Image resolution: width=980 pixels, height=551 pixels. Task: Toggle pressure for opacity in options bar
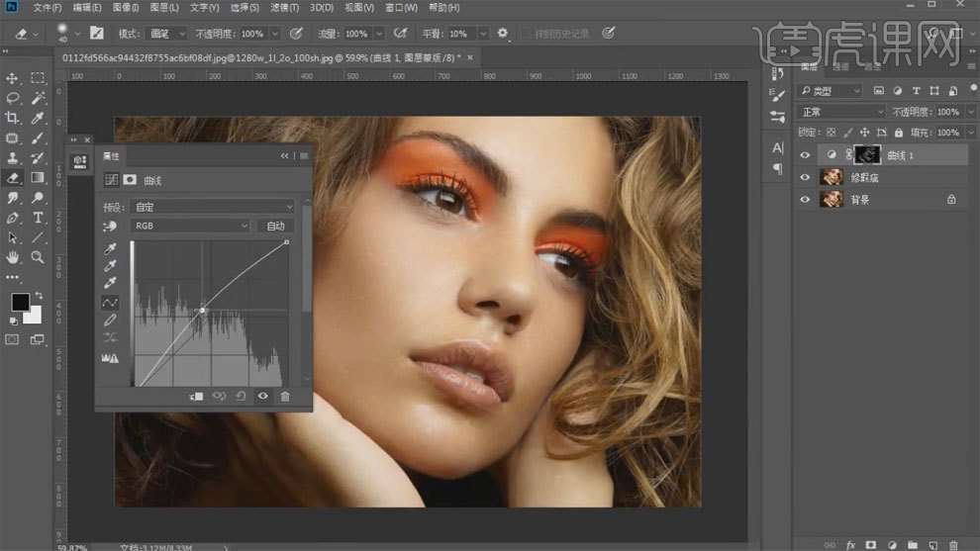pos(296,33)
